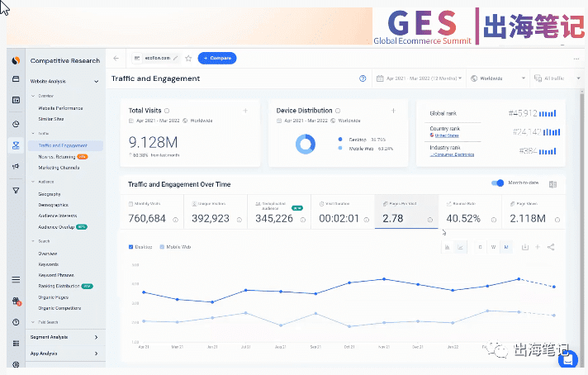Uncheck the Desktop series checkbox
588x375 pixels.
click(130, 247)
